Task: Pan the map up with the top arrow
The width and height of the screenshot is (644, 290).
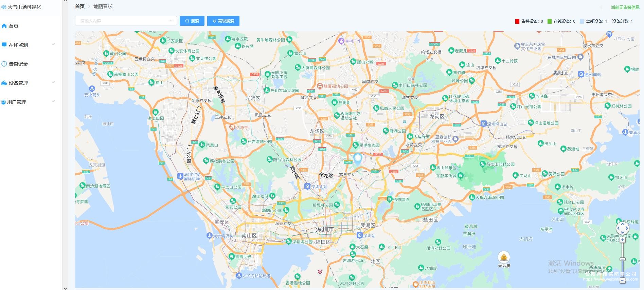Action: tap(623, 224)
